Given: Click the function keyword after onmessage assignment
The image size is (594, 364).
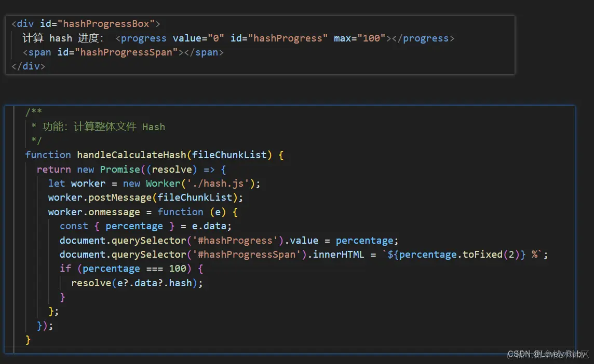Looking at the screenshot, I should [x=180, y=212].
